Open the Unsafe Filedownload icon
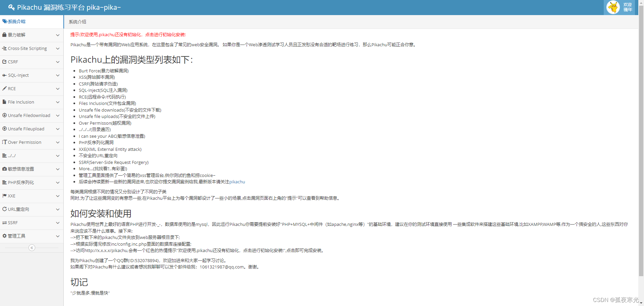This screenshot has height=306, width=644. (4, 115)
